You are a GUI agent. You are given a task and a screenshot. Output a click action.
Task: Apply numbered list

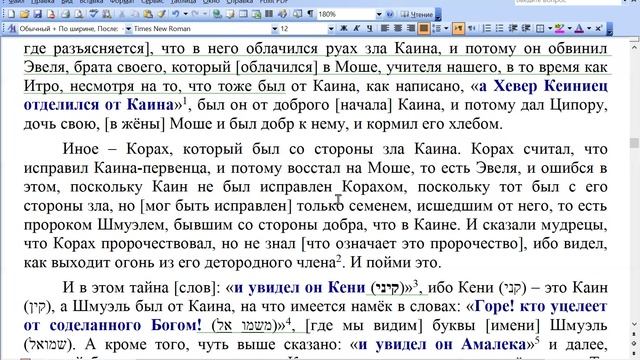[x=487, y=28]
